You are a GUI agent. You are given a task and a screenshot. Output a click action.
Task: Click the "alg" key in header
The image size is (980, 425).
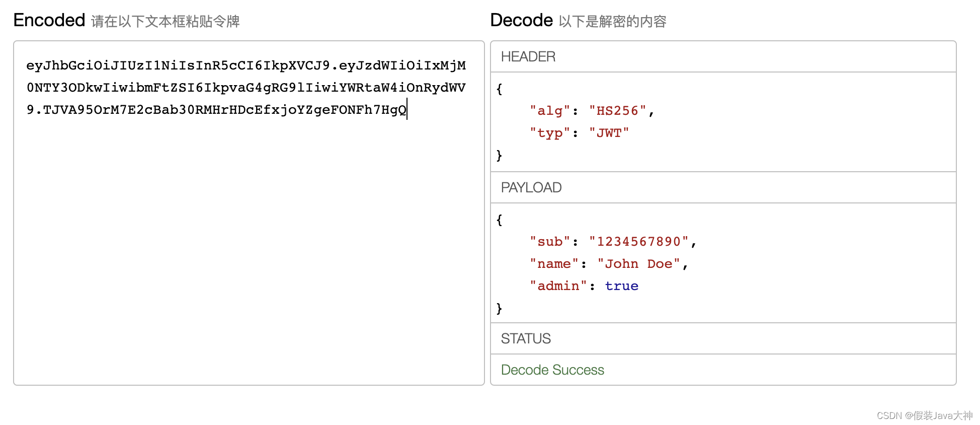click(550, 111)
